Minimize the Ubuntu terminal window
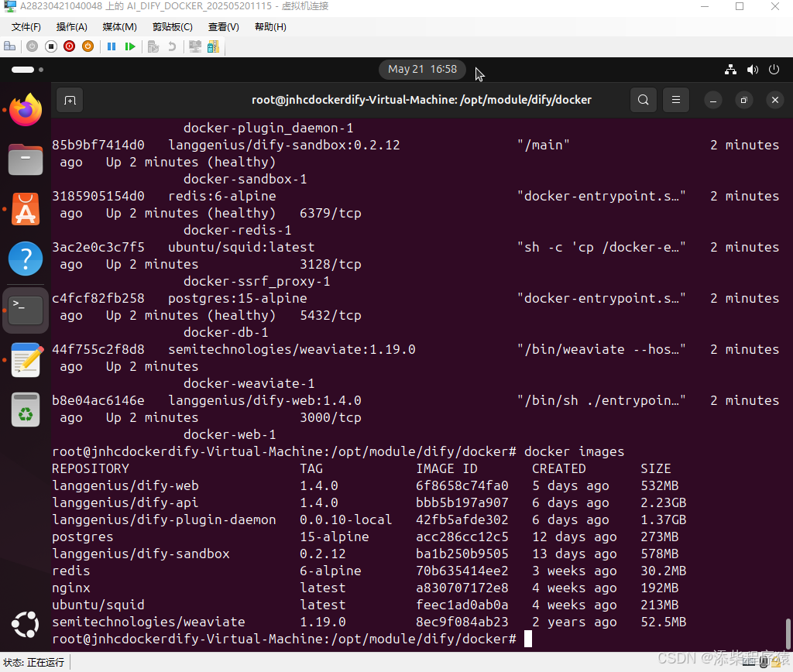The image size is (793, 672). [x=713, y=100]
